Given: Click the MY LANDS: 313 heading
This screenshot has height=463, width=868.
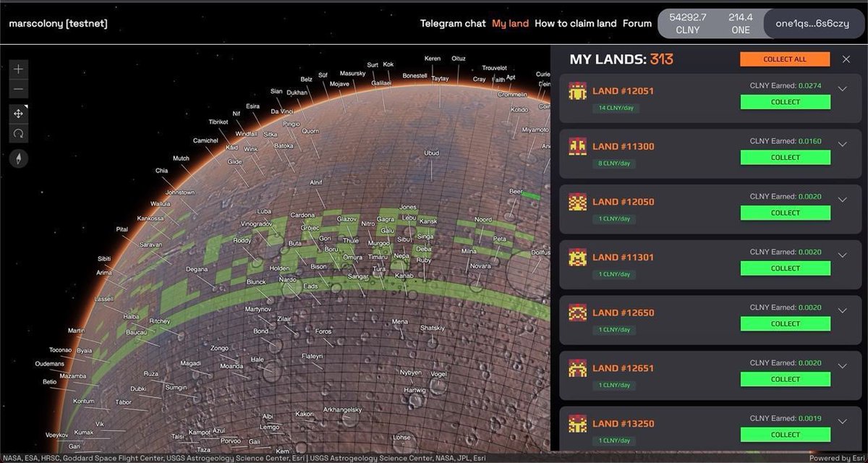Looking at the screenshot, I should click(621, 59).
